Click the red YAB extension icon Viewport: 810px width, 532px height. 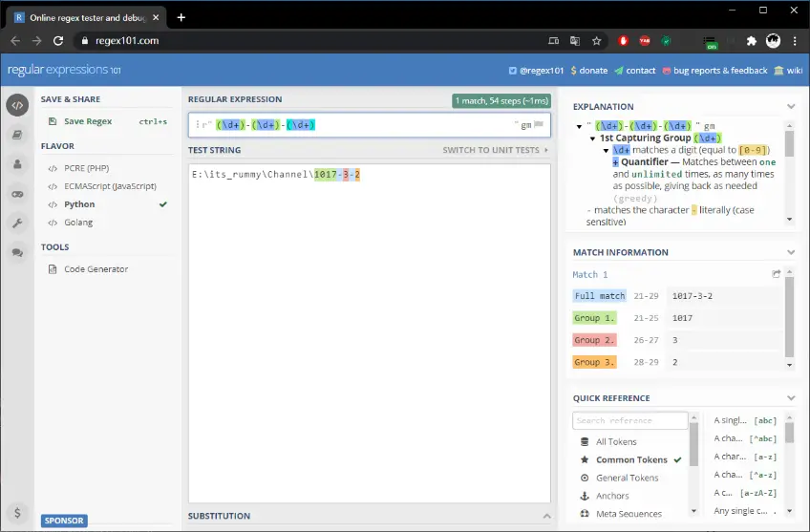pos(645,41)
